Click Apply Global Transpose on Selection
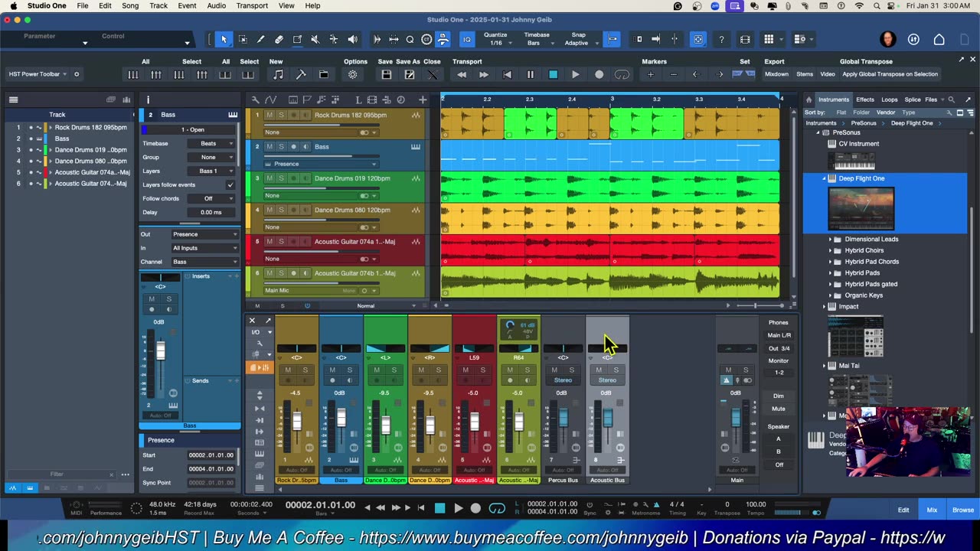Viewport: 980px width, 551px height. (890, 74)
